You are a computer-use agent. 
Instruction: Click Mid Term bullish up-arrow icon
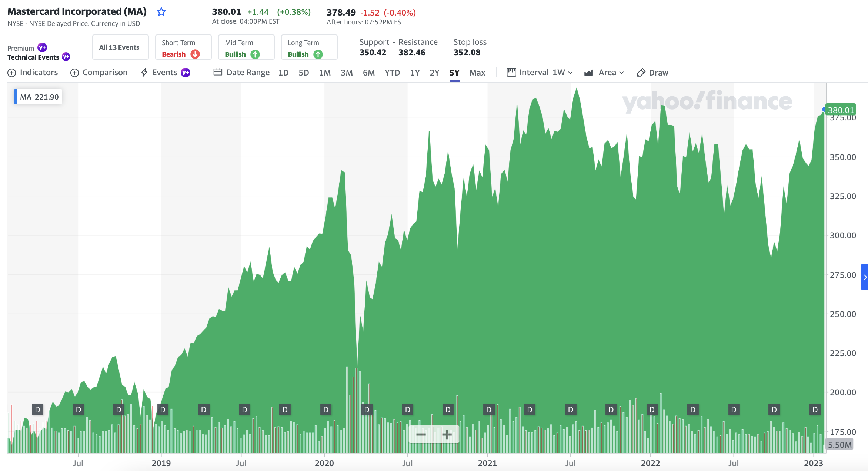coord(255,54)
